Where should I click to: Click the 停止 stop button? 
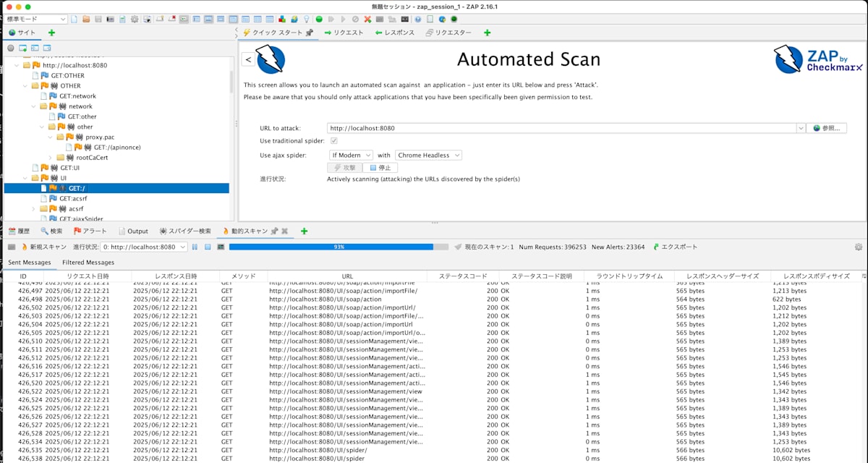tap(380, 167)
